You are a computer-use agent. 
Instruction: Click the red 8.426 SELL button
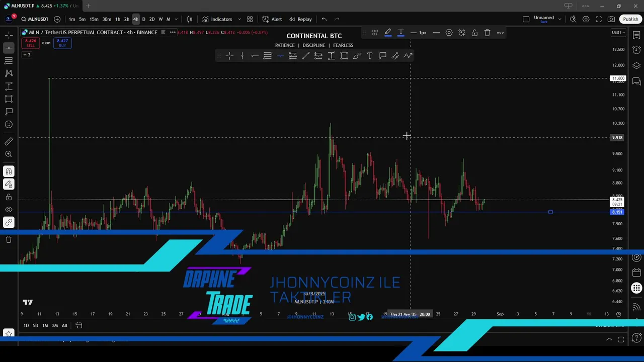pos(31,43)
